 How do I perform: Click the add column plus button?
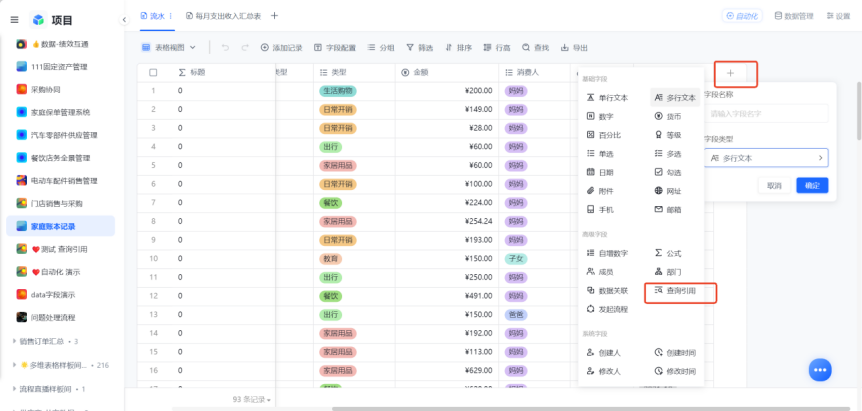click(730, 73)
